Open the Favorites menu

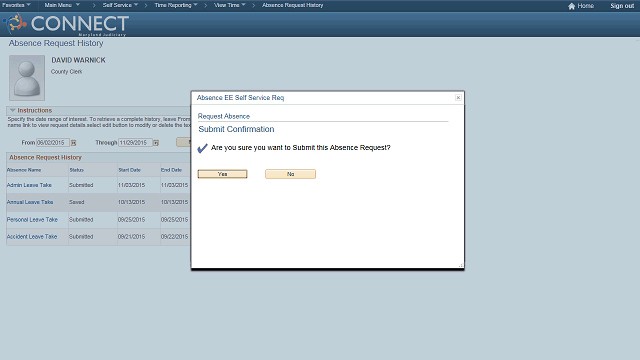16,5
